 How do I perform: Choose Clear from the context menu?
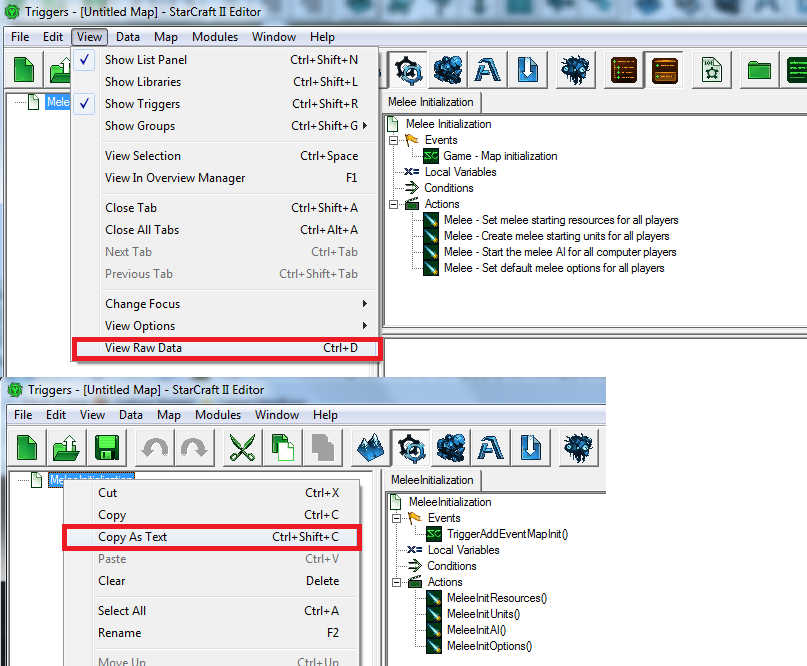[x=212, y=581]
